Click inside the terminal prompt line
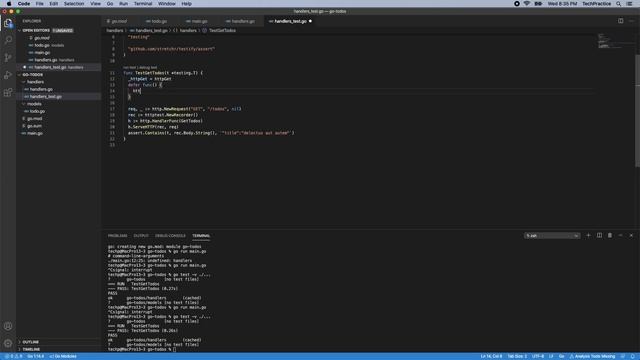The width and height of the screenshot is (640, 360). 141,349
